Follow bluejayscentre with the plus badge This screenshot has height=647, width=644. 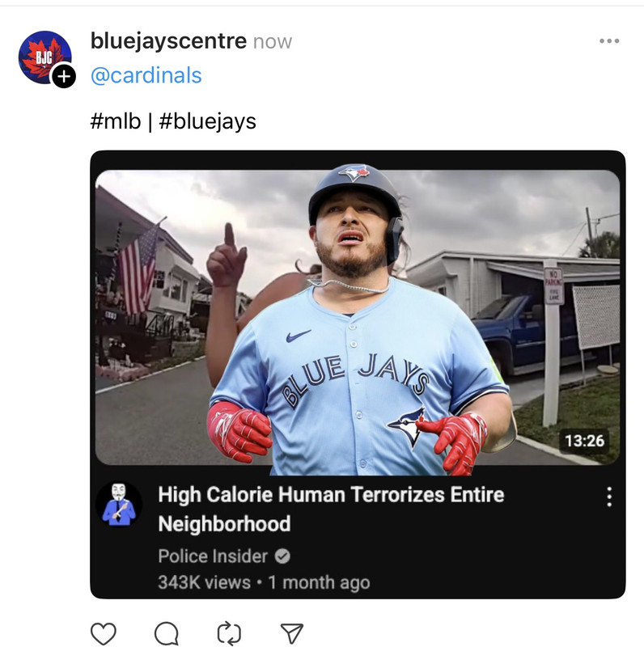(x=64, y=76)
